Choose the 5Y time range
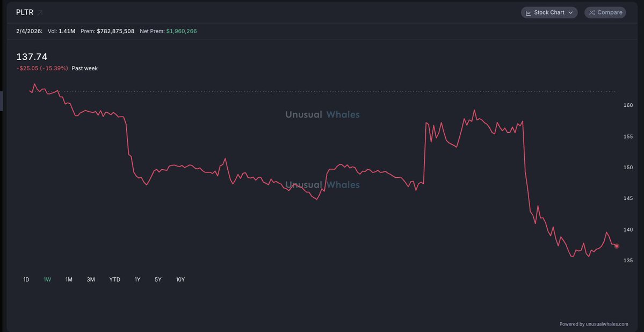Image resolution: width=644 pixels, height=332 pixels. click(x=158, y=279)
